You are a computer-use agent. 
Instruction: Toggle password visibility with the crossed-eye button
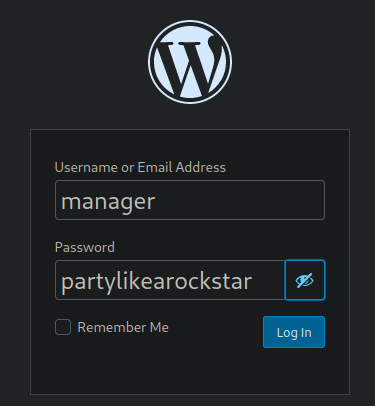[x=305, y=280]
